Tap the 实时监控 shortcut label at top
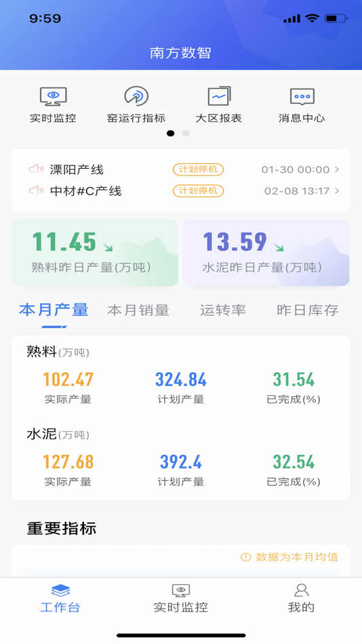362x644 pixels. 53,118
